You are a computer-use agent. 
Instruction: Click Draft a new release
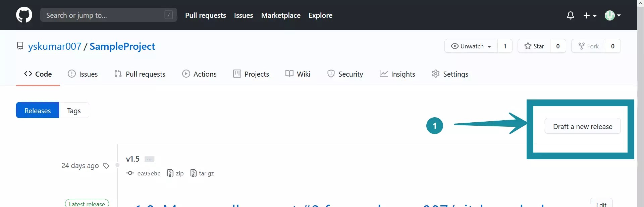[x=583, y=126]
